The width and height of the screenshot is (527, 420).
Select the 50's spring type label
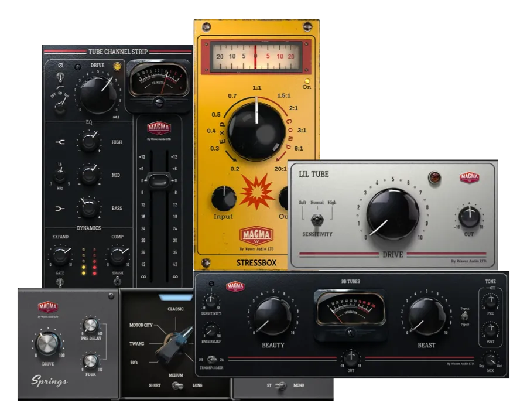(x=134, y=363)
